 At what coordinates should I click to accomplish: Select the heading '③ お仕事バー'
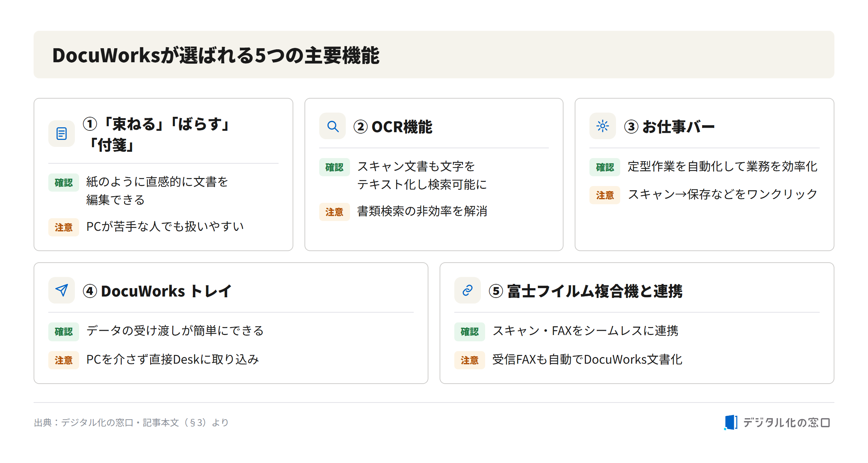pyautogui.click(x=670, y=127)
